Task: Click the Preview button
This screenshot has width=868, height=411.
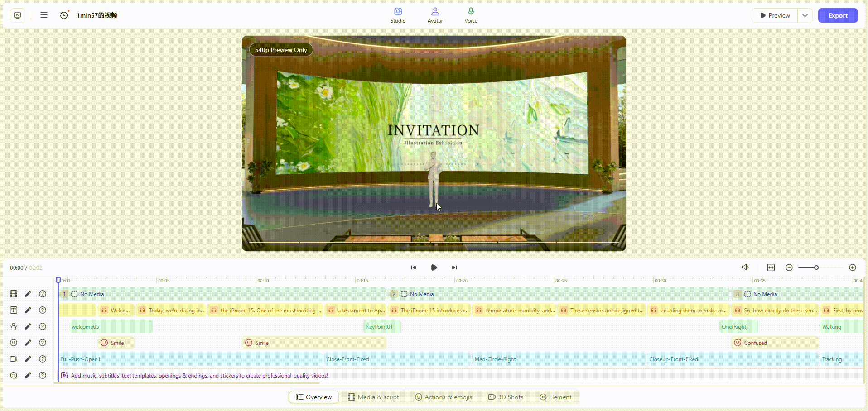Action: coord(775,15)
